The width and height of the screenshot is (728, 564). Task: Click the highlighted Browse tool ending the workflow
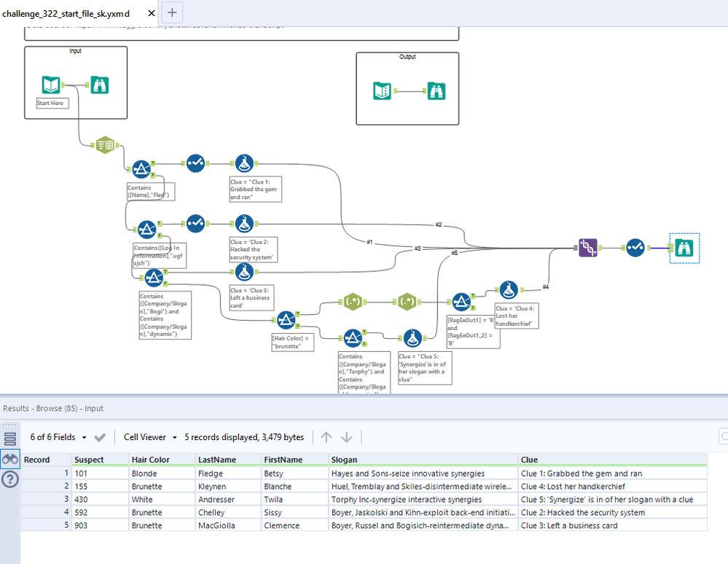point(685,248)
